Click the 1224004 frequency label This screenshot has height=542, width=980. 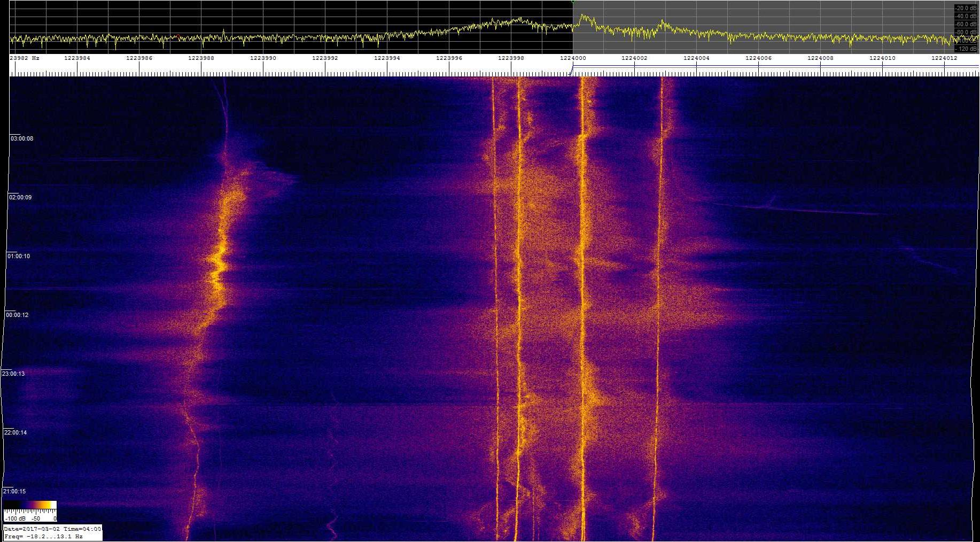coord(696,58)
